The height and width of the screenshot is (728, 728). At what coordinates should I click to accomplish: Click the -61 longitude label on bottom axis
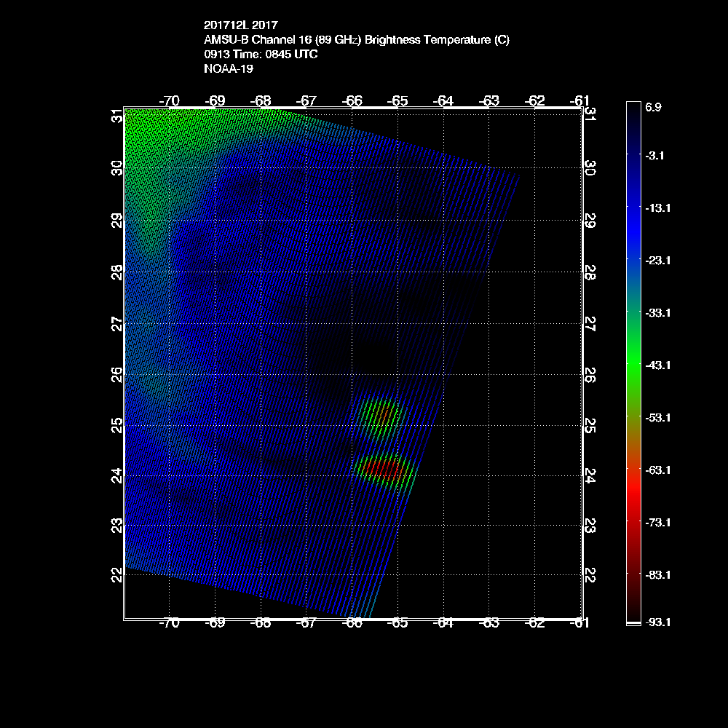click(580, 623)
